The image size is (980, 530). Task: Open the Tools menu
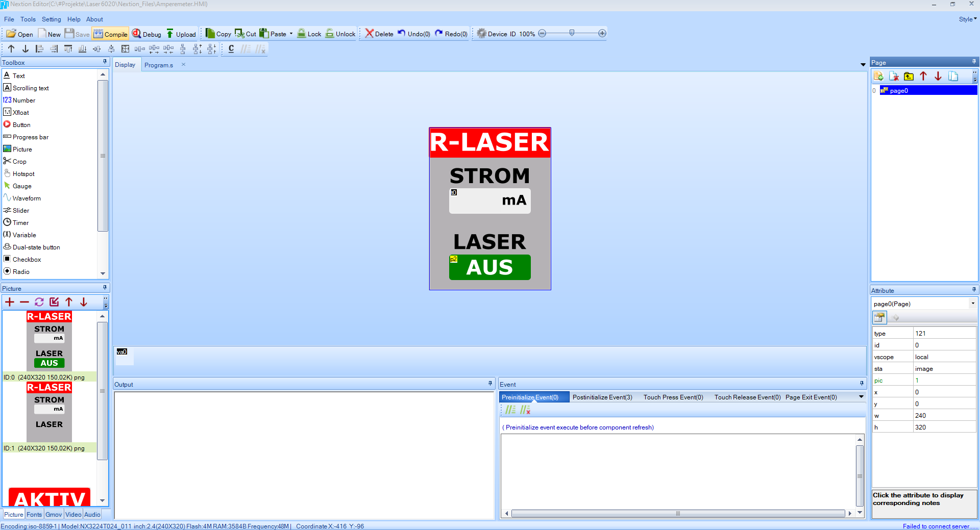(x=28, y=19)
